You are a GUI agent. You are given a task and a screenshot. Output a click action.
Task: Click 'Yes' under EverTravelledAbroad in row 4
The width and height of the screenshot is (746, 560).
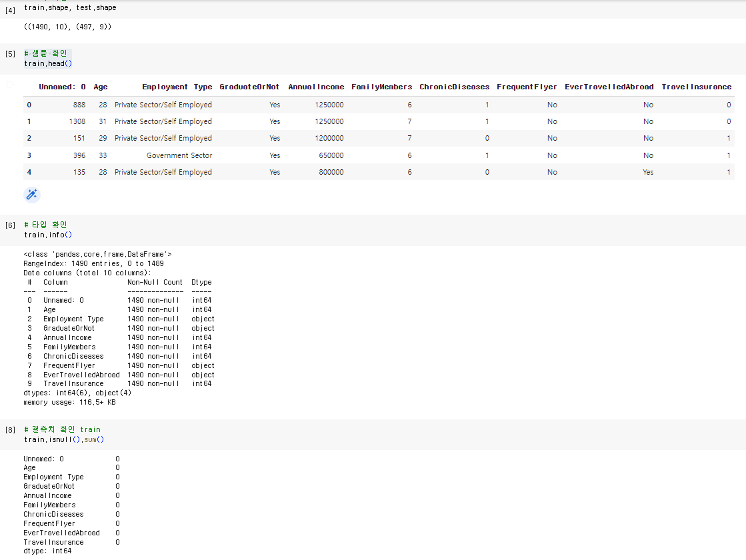point(648,172)
